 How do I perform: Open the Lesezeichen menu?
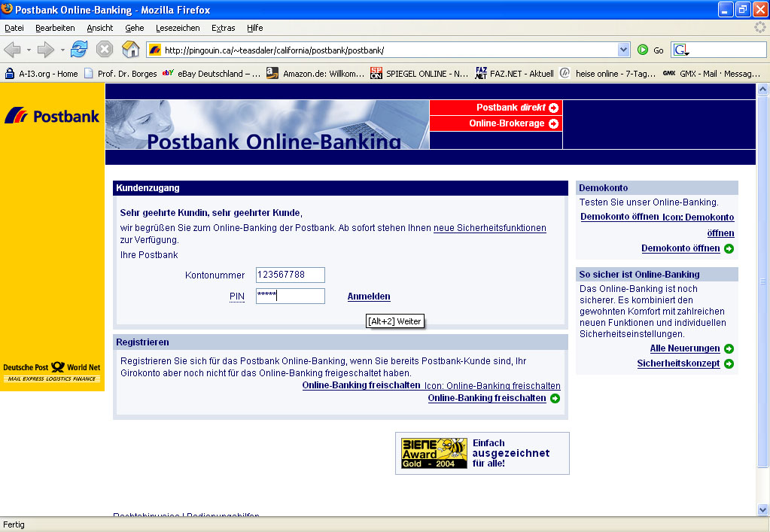point(178,28)
